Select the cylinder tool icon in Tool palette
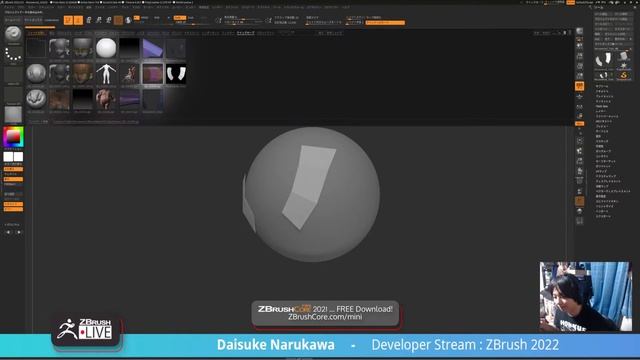The height and width of the screenshot is (360, 640). point(623,56)
